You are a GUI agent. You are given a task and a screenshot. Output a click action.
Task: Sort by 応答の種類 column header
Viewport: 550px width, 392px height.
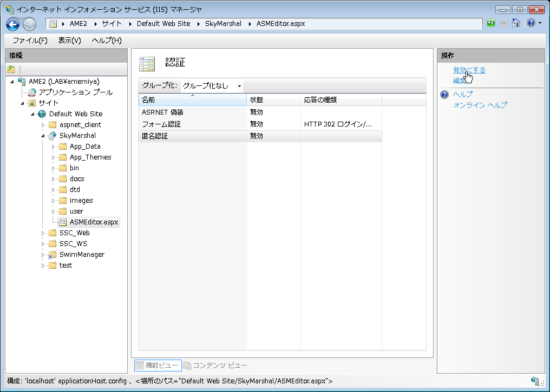[x=341, y=100]
